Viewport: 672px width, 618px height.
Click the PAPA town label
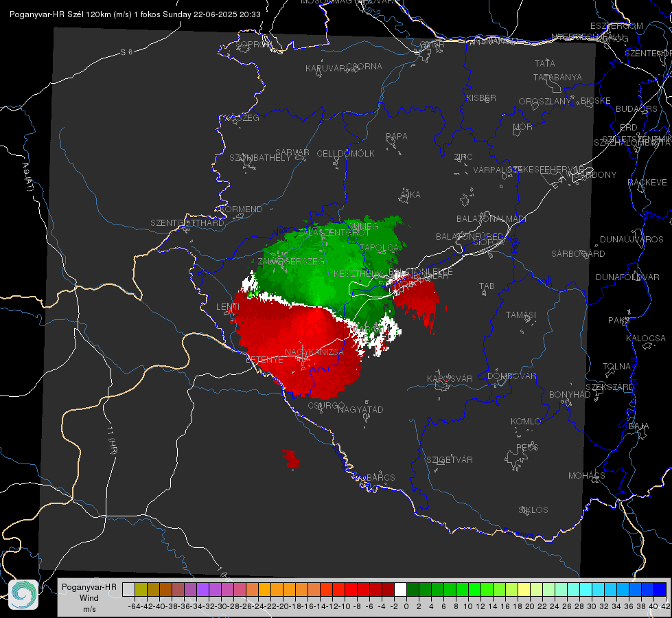[x=397, y=137]
